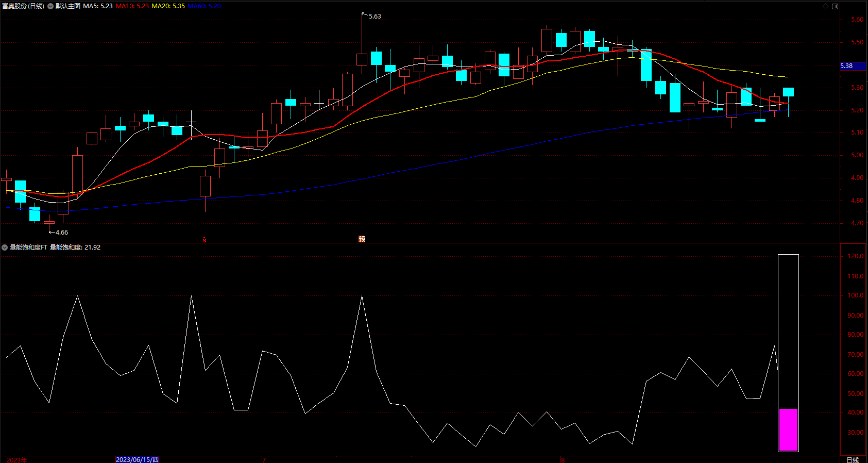This screenshot has height=463, width=868.
Task: Select the MA5: 5.23 indicator label
Action: click(98, 6)
